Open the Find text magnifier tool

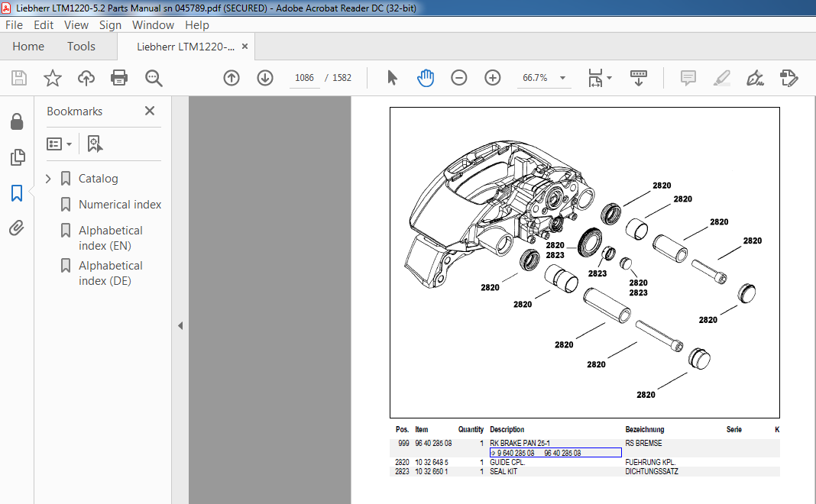(154, 78)
